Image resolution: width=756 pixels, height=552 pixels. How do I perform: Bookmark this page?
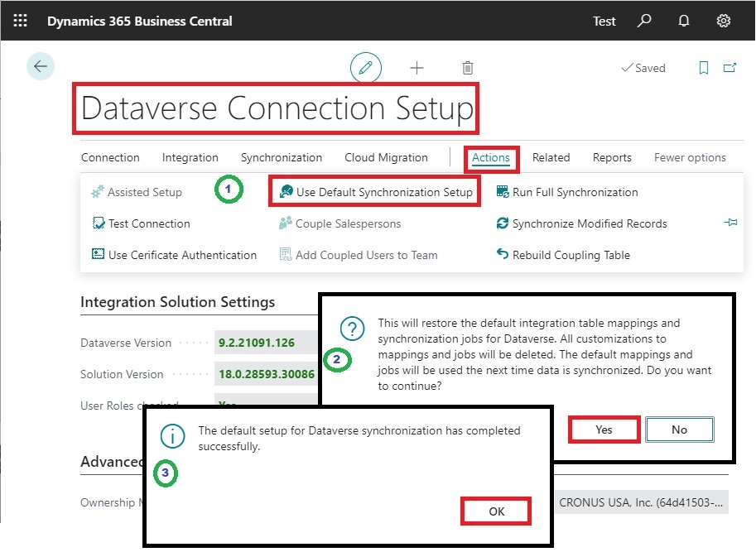(x=704, y=68)
